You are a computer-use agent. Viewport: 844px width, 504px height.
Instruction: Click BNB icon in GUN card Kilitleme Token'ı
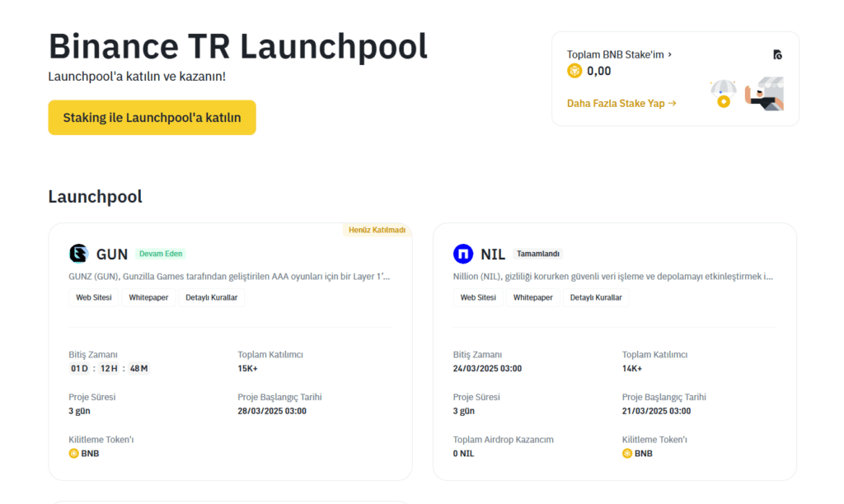(74, 453)
